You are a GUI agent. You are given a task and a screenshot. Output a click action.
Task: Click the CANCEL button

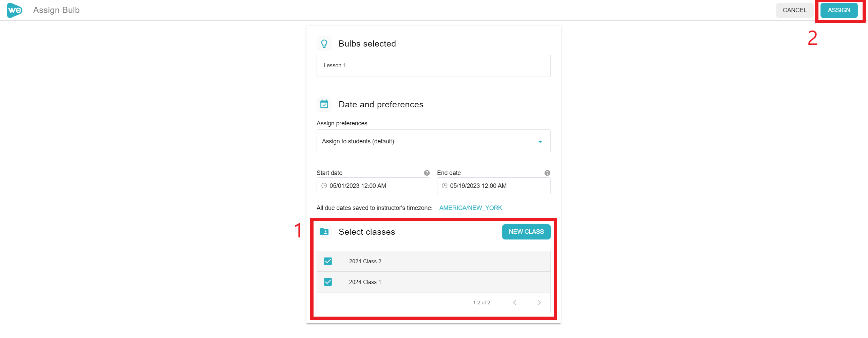[x=794, y=10]
